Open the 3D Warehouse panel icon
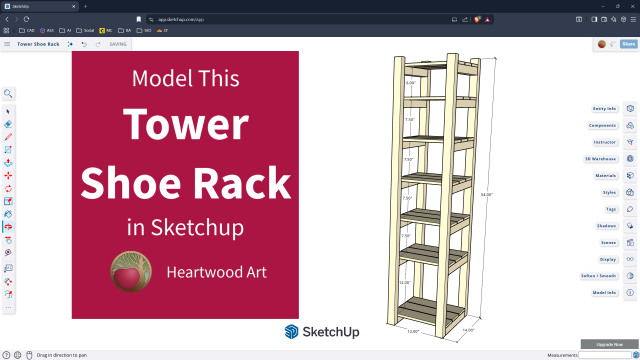640x360 pixels. 630,159
